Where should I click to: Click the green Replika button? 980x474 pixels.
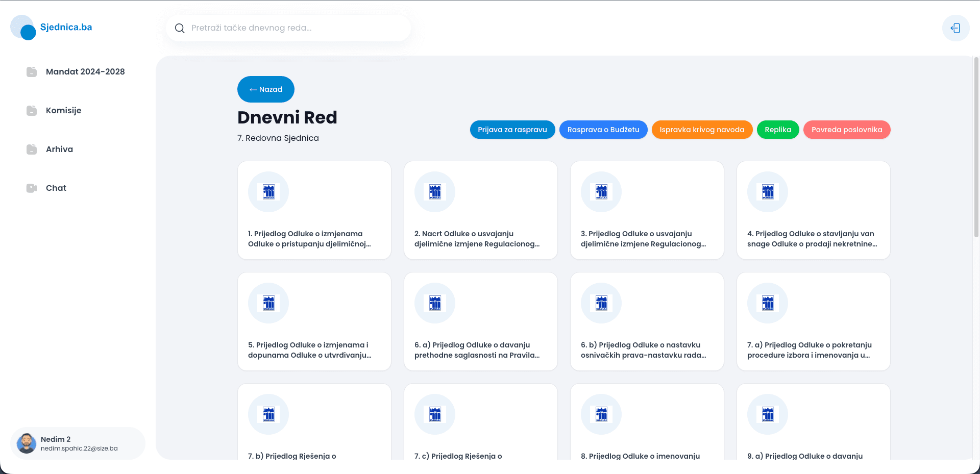tap(777, 130)
